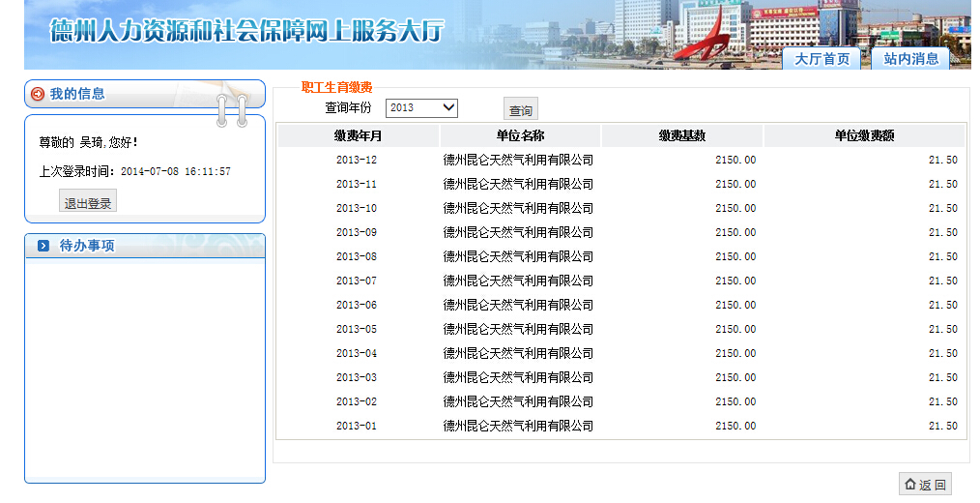The image size is (980, 503).
Task: Click the 职工生育缴费 section heading
Action: point(336,87)
